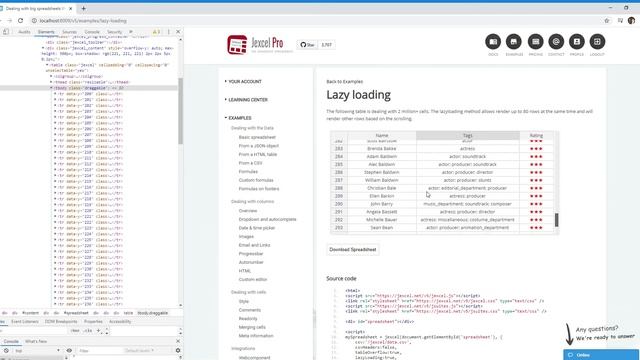This screenshot has height=360, width=640.
Task: Collapse the table class jexcel node
Action: click(47, 65)
